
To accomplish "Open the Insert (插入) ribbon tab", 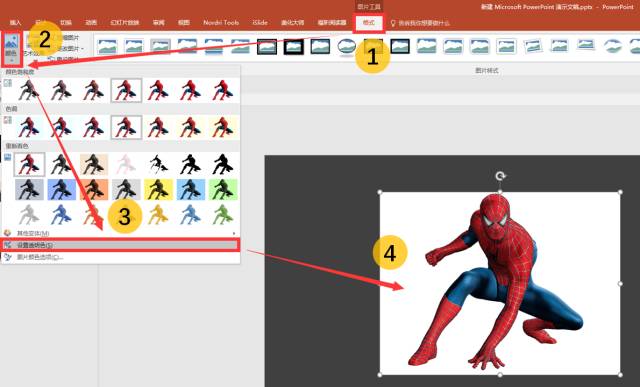I will click(x=15, y=22).
